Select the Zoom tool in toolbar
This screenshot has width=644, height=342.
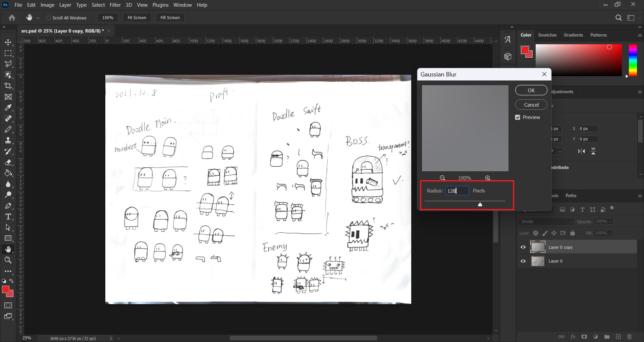coord(8,260)
